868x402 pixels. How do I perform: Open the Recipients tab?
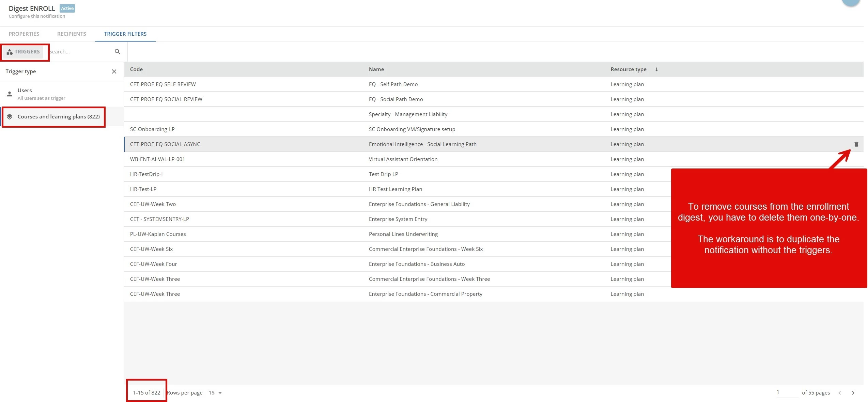(x=72, y=34)
